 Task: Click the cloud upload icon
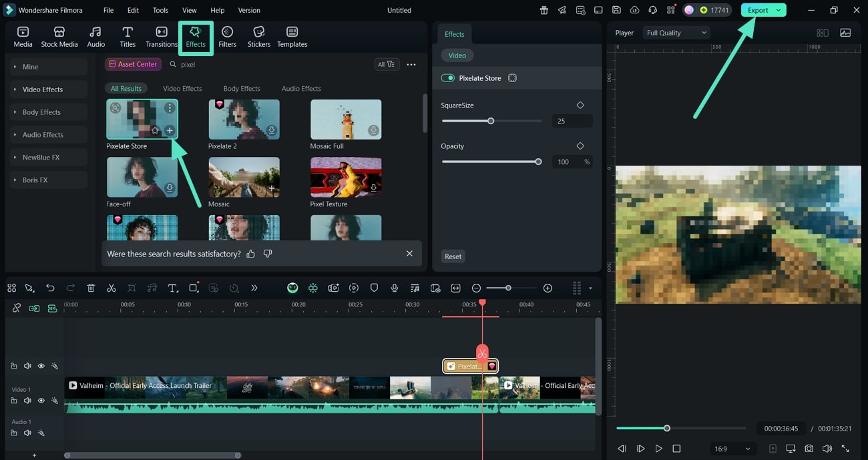click(x=634, y=10)
